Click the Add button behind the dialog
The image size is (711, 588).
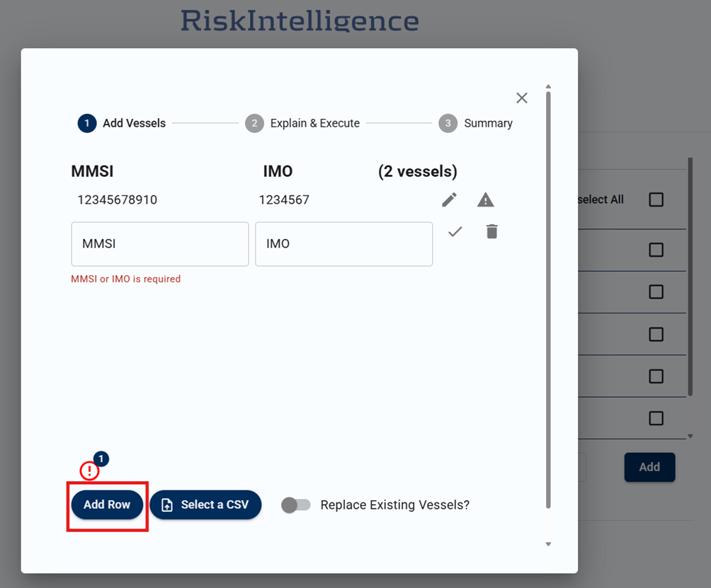(649, 467)
